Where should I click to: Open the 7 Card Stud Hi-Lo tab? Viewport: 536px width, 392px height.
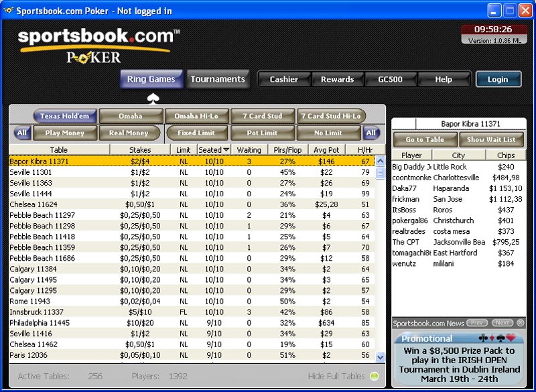pyautogui.click(x=331, y=116)
